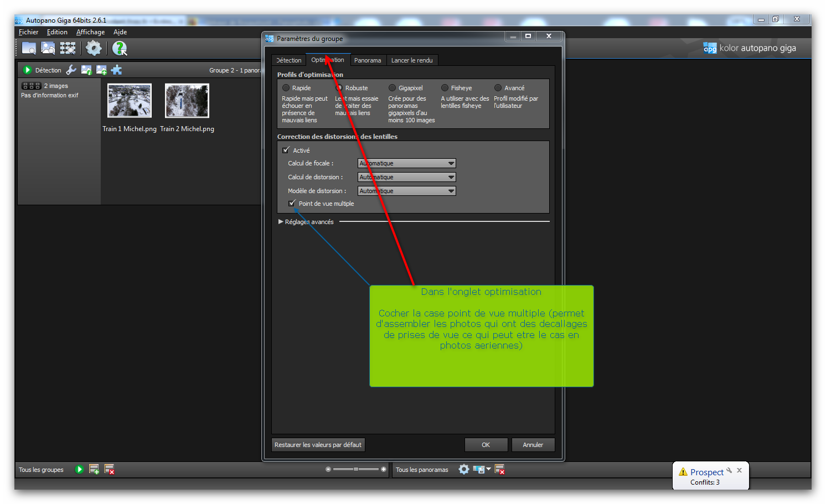Open group settings wrench icon
Screen dimensions: 826x504
[71, 70]
